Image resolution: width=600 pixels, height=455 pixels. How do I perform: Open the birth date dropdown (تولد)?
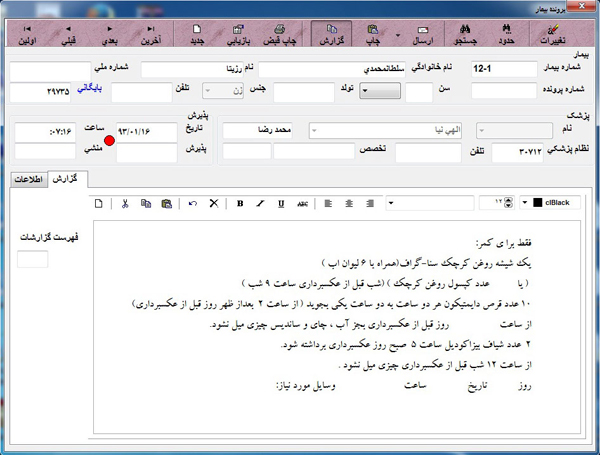(380, 91)
